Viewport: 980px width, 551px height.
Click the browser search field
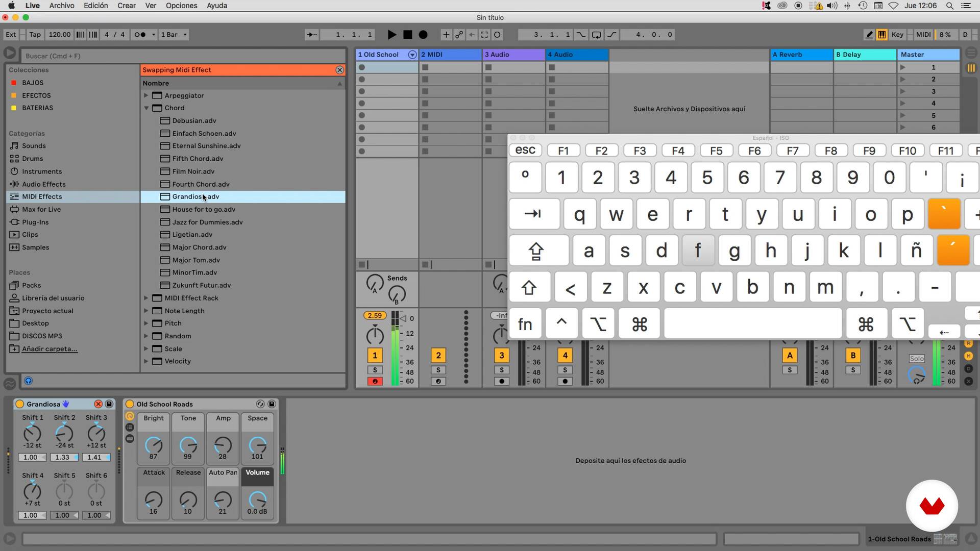[x=184, y=56]
